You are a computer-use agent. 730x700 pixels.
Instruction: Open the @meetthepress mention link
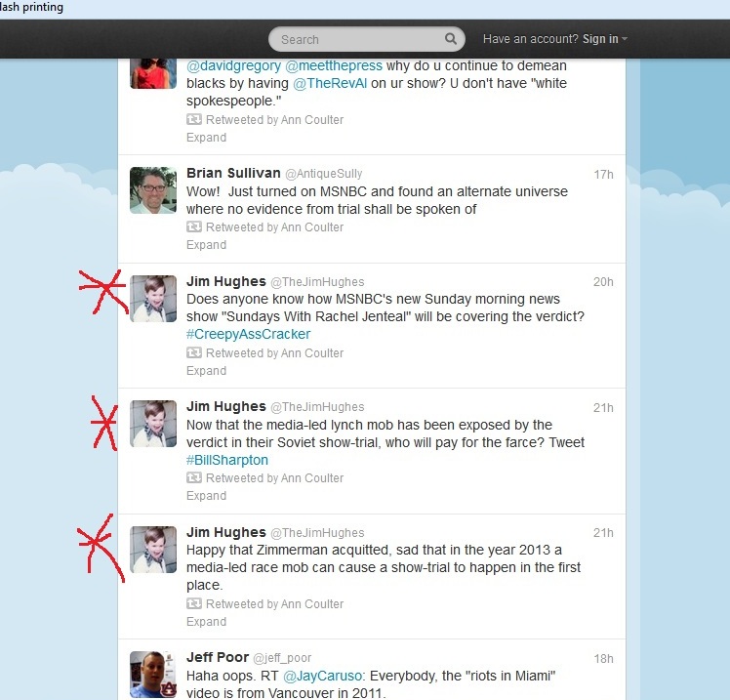(x=334, y=65)
